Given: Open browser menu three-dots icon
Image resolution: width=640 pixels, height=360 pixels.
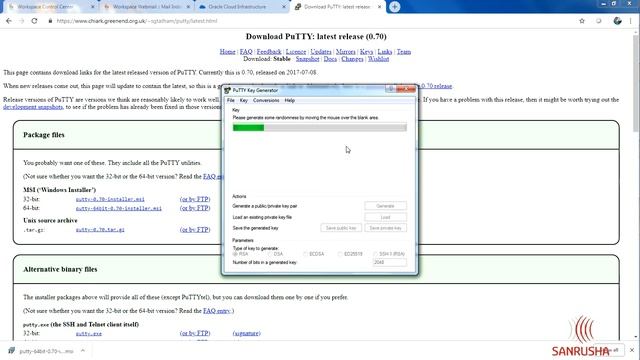Looking at the screenshot, I should [632, 21].
